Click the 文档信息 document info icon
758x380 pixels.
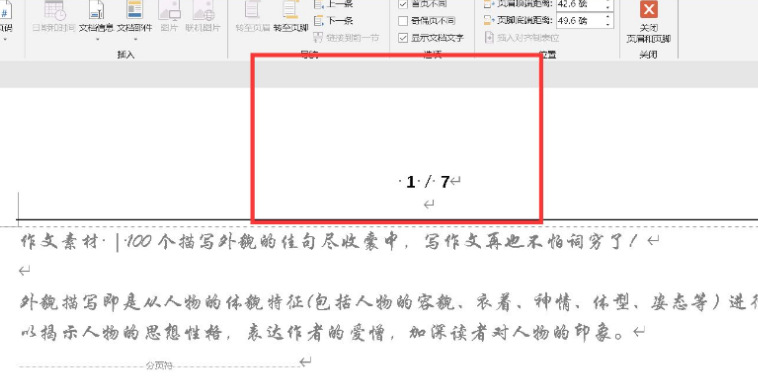pyautogui.click(x=96, y=11)
